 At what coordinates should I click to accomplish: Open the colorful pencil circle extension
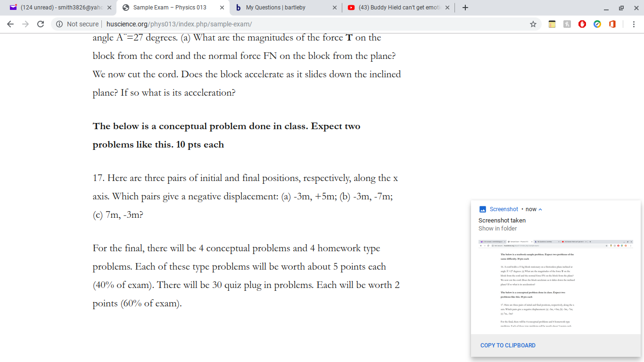tap(597, 24)
